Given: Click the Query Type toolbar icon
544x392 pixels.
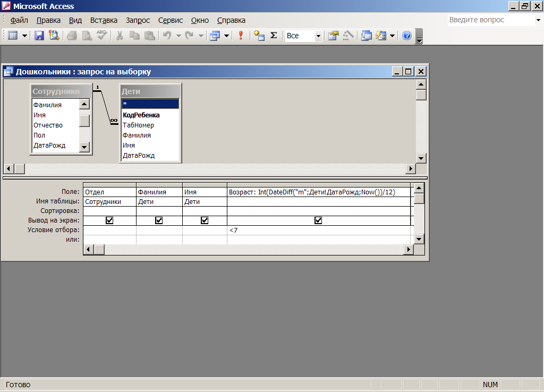Looking at the screenshot, I should (x=215, y=36).
